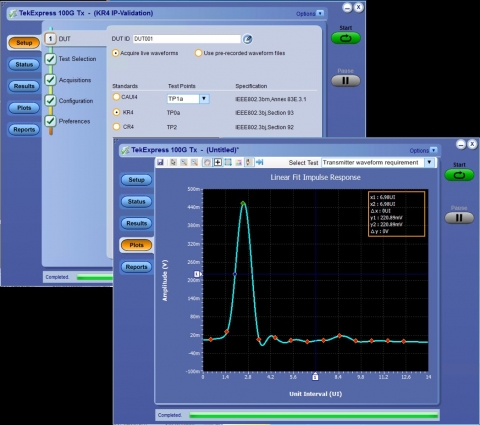Select the CAUI4 standard radio button

tap(116, 97)
